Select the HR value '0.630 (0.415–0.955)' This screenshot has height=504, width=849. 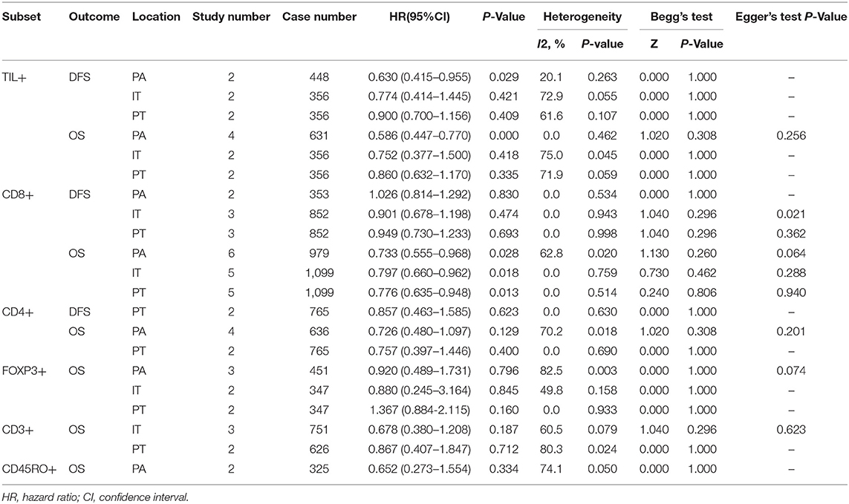(420, 77)
